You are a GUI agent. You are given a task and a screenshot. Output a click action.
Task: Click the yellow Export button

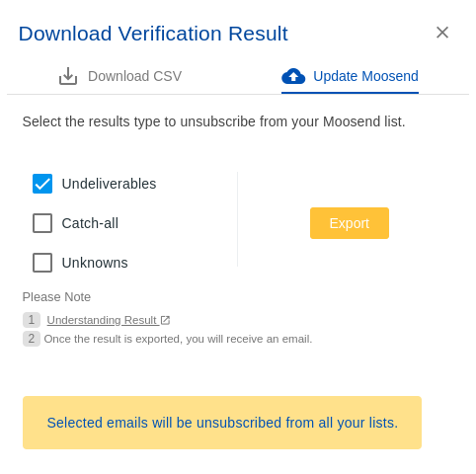pyautogui.click(x=350, y=223)
